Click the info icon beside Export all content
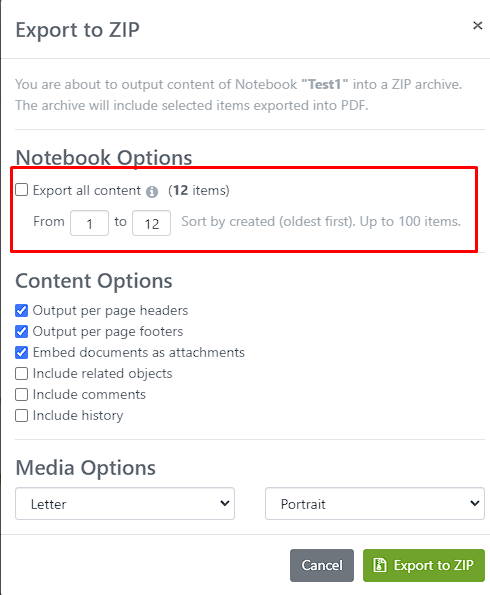 (x=152, y=192)
